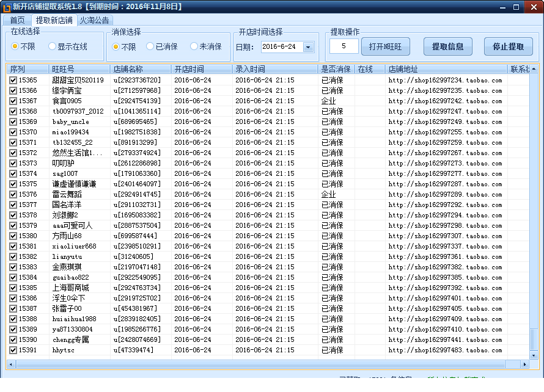Open the 提取新店铺 tab

(54, 20)
